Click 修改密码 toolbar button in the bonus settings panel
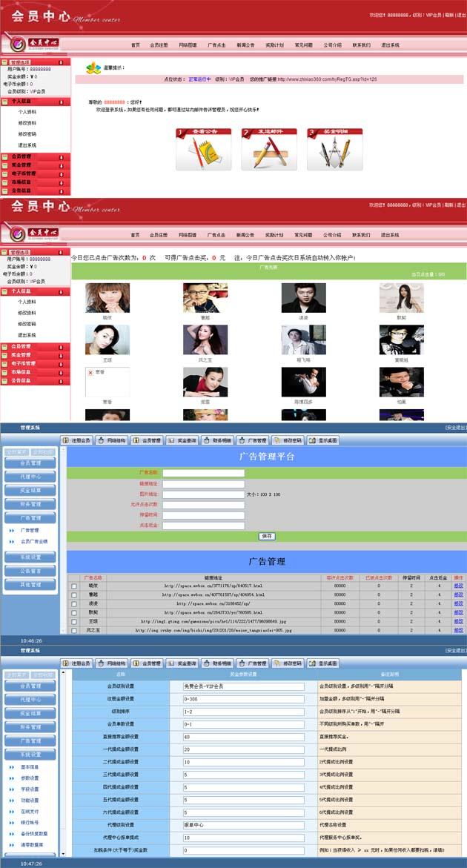The width and height of the screenshot is (467, 868). click(288, 663)
